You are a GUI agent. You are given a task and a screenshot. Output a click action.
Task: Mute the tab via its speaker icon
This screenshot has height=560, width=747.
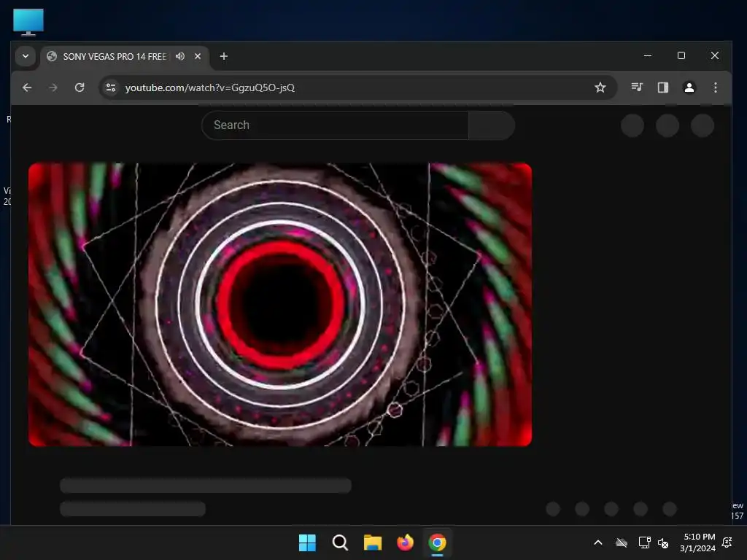coord(180,56)
